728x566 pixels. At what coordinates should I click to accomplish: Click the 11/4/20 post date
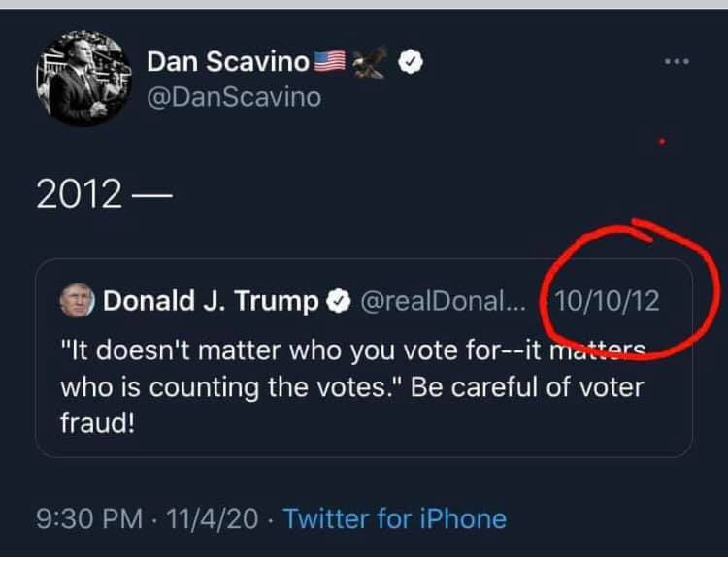point(214,519)
